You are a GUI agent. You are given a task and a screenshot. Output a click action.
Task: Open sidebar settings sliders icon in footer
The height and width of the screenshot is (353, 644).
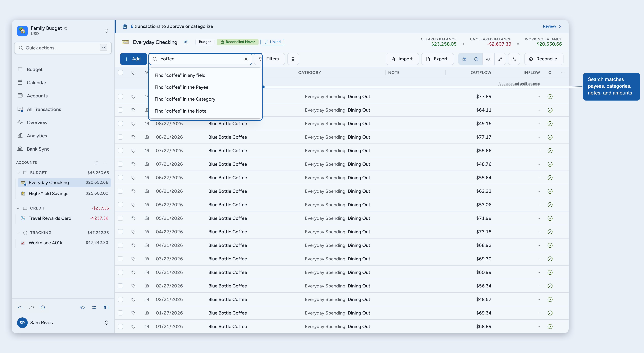coord(94,307)
